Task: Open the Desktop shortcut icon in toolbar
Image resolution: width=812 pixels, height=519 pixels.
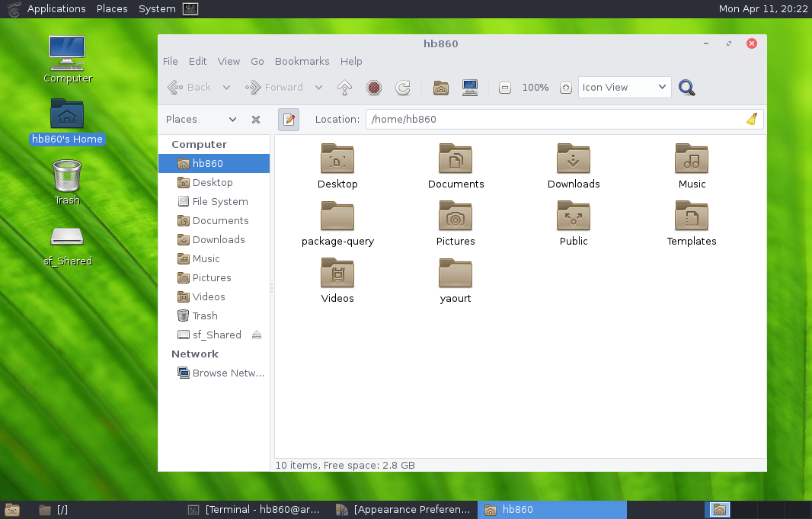Action: pos(470,87)
